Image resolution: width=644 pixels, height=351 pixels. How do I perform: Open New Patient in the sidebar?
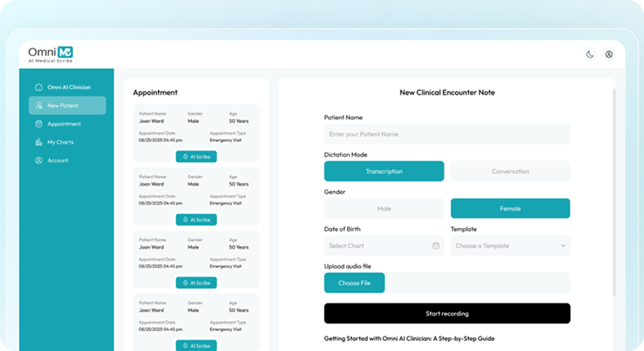pos(67,106)
